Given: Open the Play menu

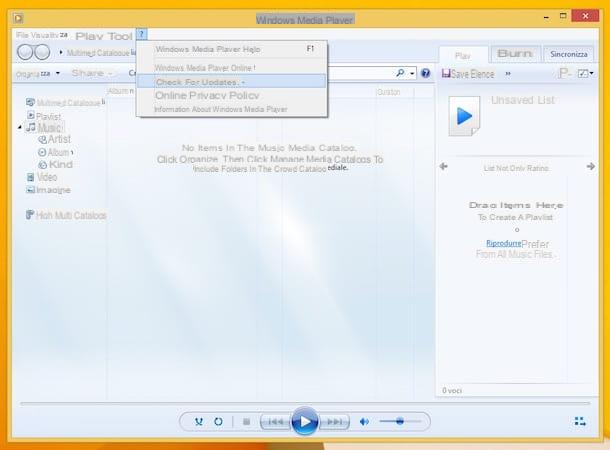Looking at the screenshot, I should 89,36.
